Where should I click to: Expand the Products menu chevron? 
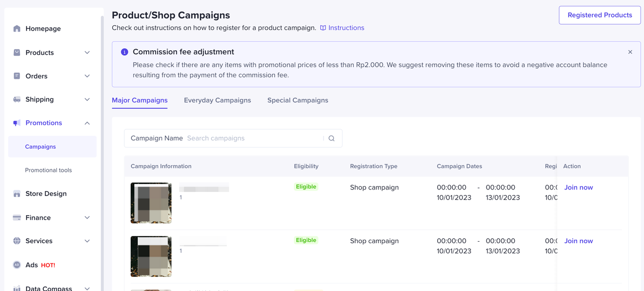(87, 52)
